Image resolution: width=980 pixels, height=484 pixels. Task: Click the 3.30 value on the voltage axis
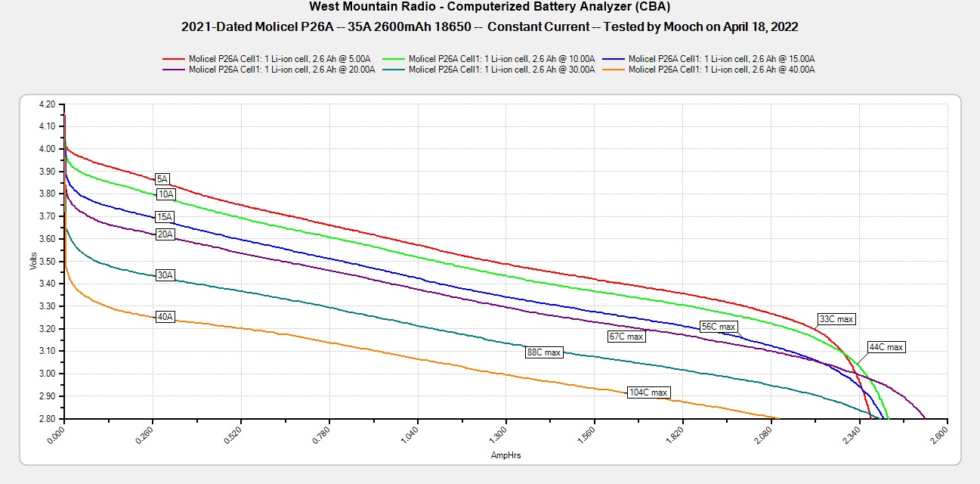47,306
